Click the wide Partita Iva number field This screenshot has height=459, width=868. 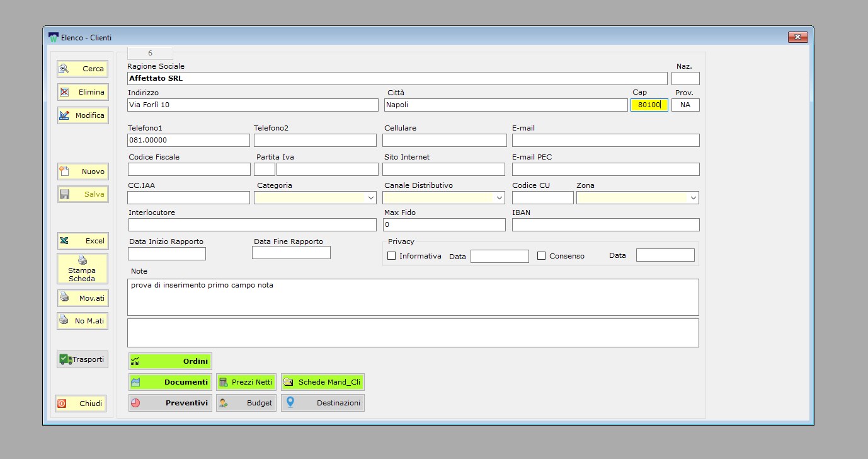point(328,169)
